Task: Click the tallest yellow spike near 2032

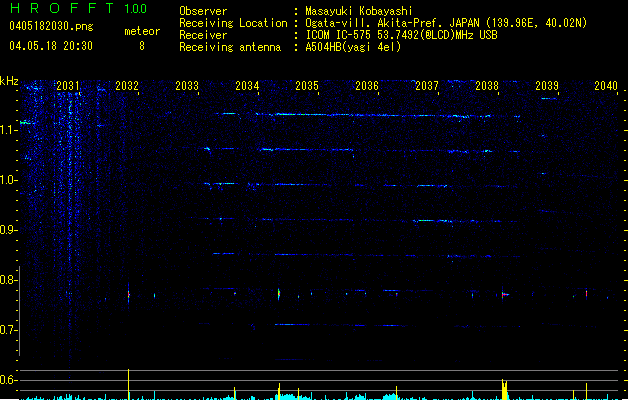Action: pos(128,384)
